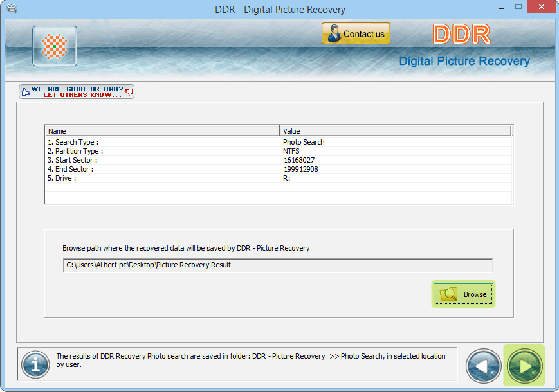The height and width of the screenshot is (392, 559).
Task: Click the 'Digital Picture Recovery' header text
Action: click(464, 61)
